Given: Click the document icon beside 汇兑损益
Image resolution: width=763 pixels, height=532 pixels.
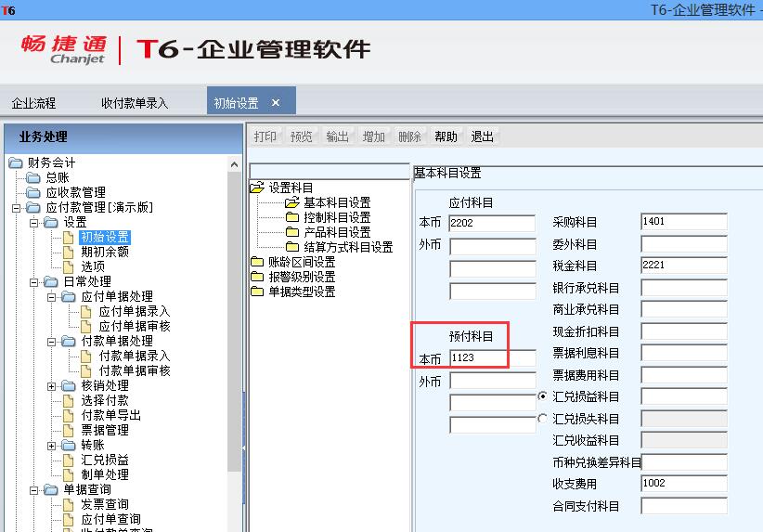Looking at the screenshot, I should point(69,461).
